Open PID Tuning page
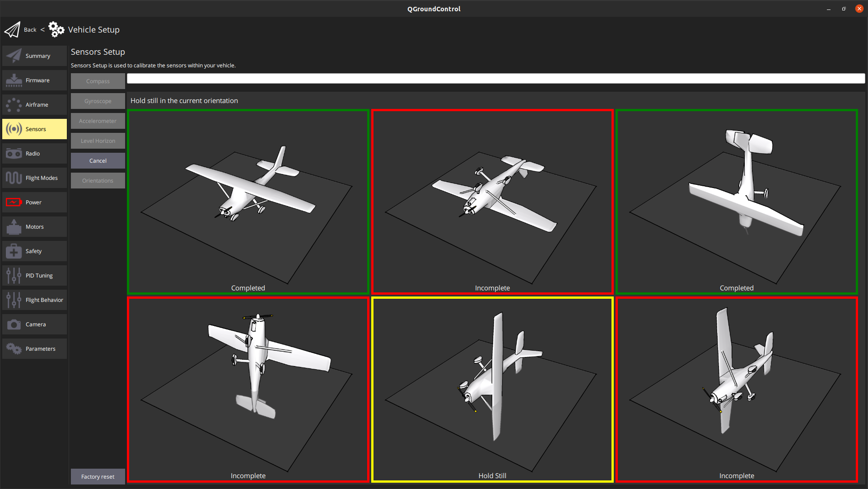The image size is (868, 489). [x=34, y=275]
